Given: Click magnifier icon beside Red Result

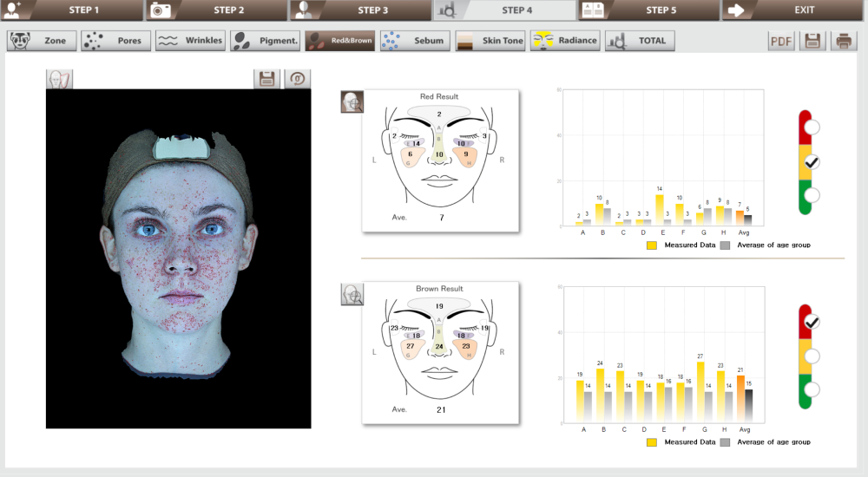Looking at the screenshot, I should pyautogui.click(x=352, y=102).
